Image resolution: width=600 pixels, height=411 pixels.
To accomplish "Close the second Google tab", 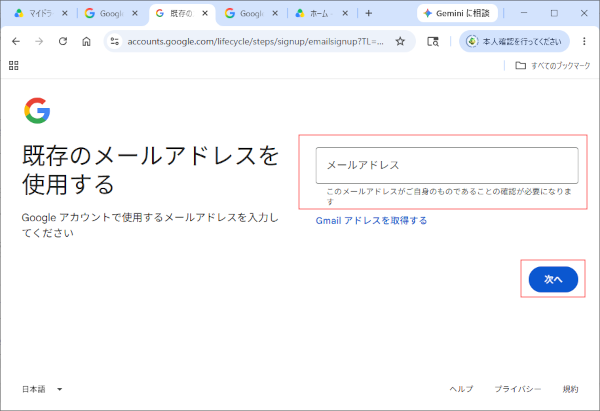I will tap(275, 13).
